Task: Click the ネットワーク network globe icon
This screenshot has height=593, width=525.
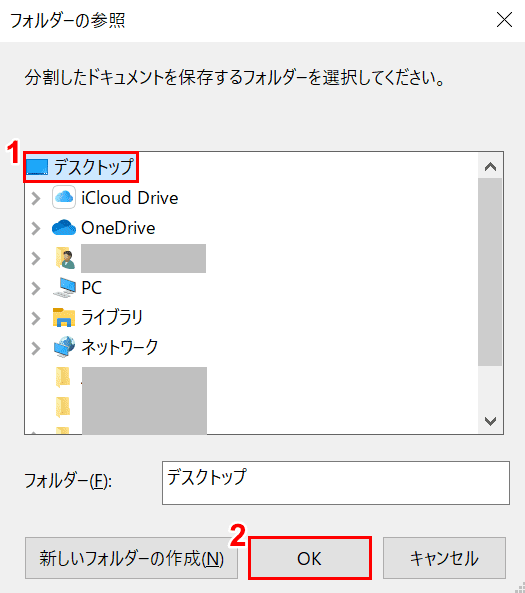Action: (x=64, y=347)
